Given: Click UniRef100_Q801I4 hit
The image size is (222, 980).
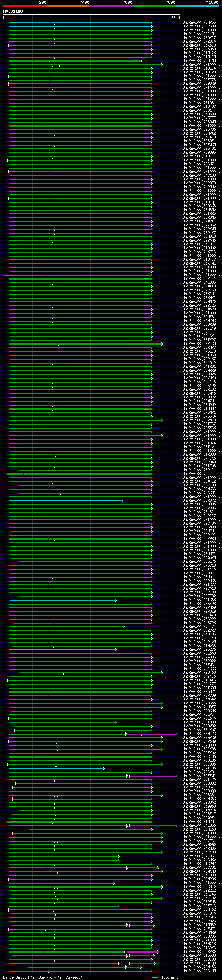Looking at the screenshot, I should 199,470.
